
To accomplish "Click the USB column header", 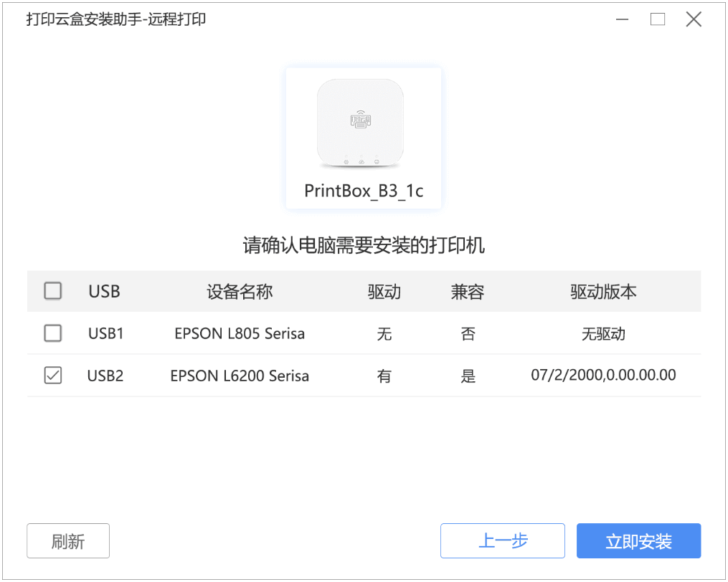I will coord(105,292).
